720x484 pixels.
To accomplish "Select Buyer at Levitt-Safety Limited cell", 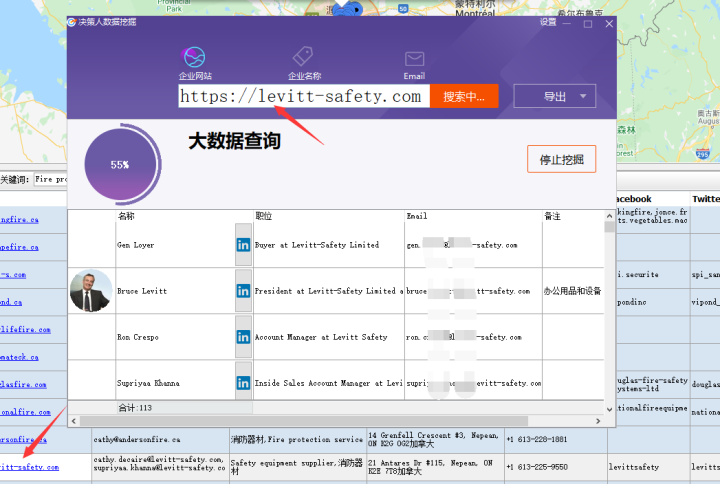I will coord(329,245).
